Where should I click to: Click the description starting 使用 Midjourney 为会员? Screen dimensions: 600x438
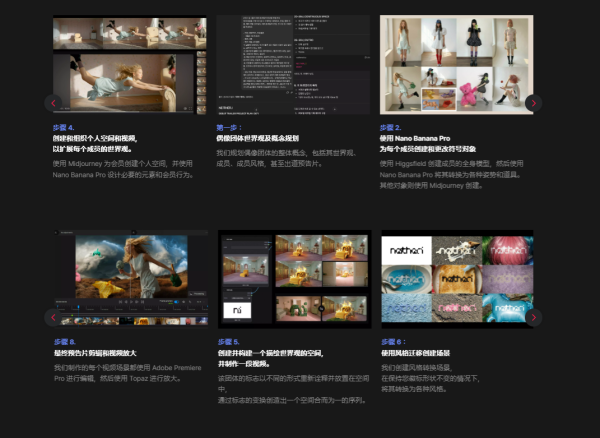[124, 169]
